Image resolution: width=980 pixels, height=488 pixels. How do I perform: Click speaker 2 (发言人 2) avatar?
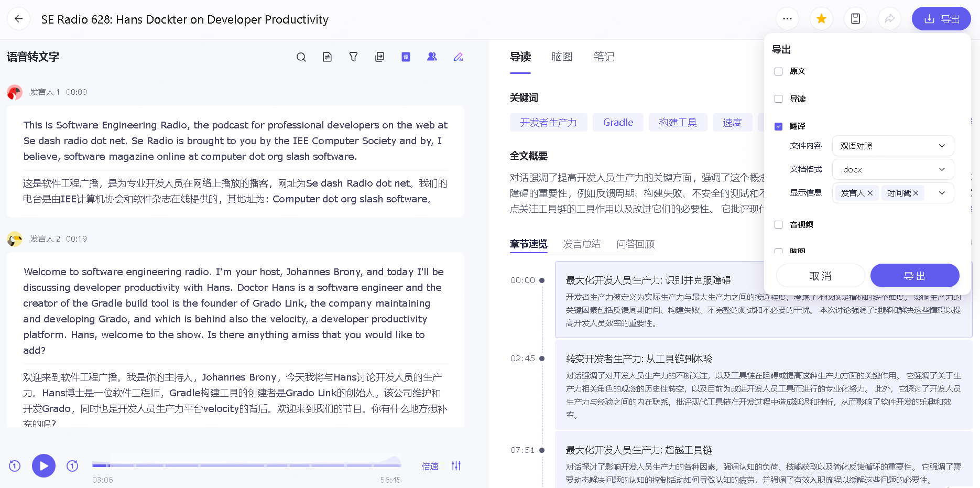pos(15,239)
